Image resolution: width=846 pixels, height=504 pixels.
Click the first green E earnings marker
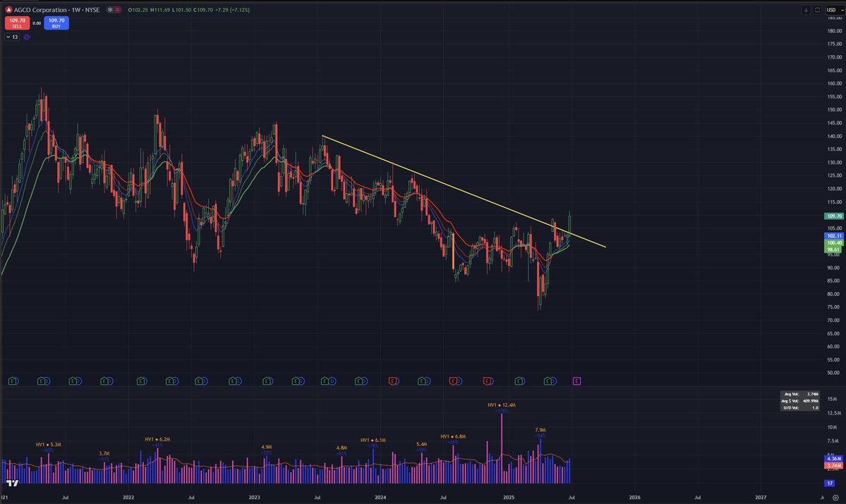(12, 381)
